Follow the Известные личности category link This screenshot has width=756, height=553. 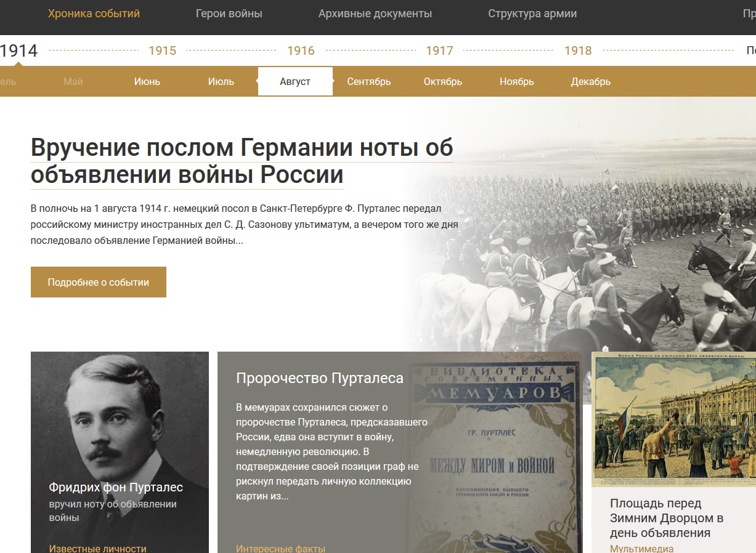[x=98, y=548]
